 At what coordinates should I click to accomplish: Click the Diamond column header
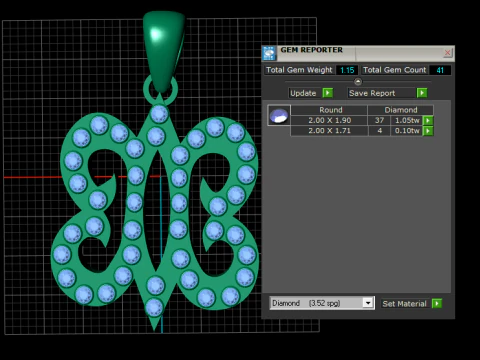click(x=401, y=110)
